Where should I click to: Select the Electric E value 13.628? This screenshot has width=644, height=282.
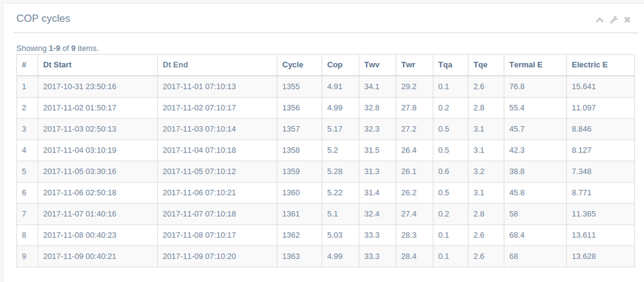[583, 256]
